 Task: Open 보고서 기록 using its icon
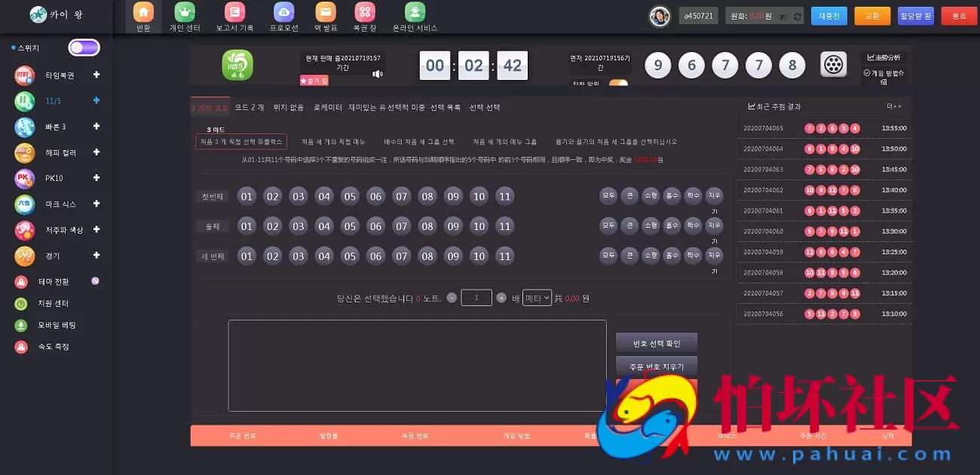235,13
